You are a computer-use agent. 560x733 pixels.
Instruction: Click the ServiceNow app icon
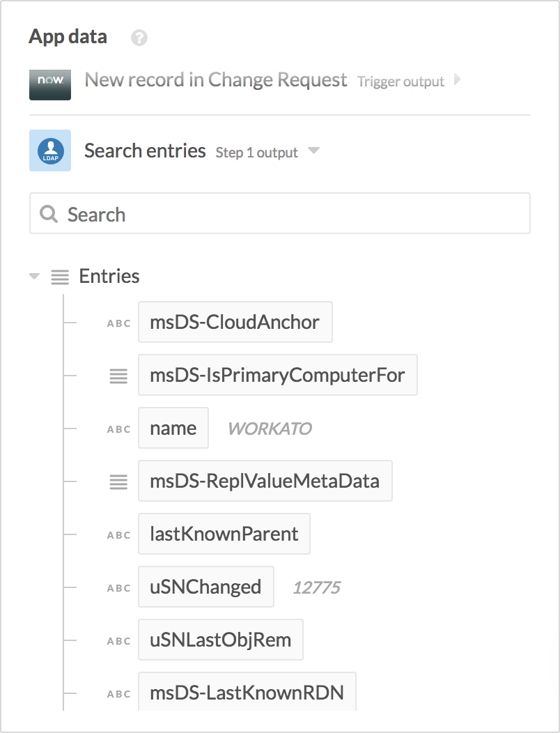(x=49, y=84)
